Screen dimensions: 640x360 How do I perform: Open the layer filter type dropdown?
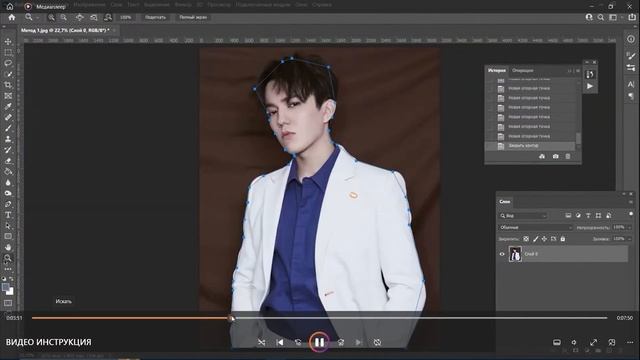click(523, 216)
